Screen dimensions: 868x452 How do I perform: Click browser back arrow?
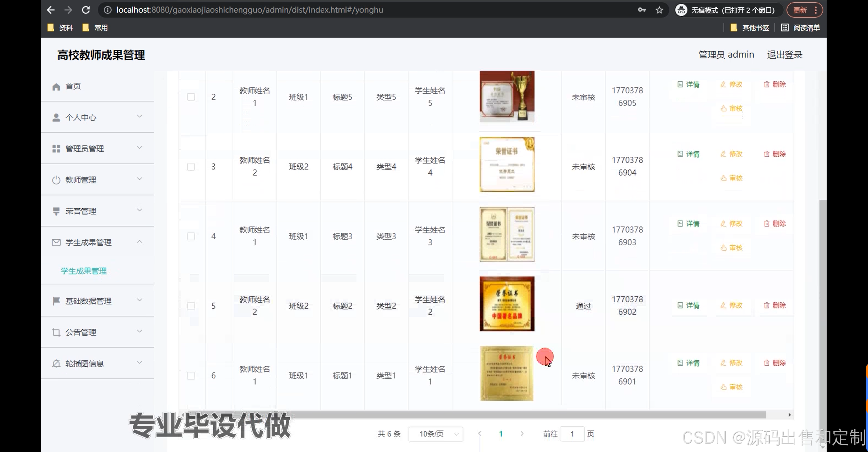click(x=51, y=10)
